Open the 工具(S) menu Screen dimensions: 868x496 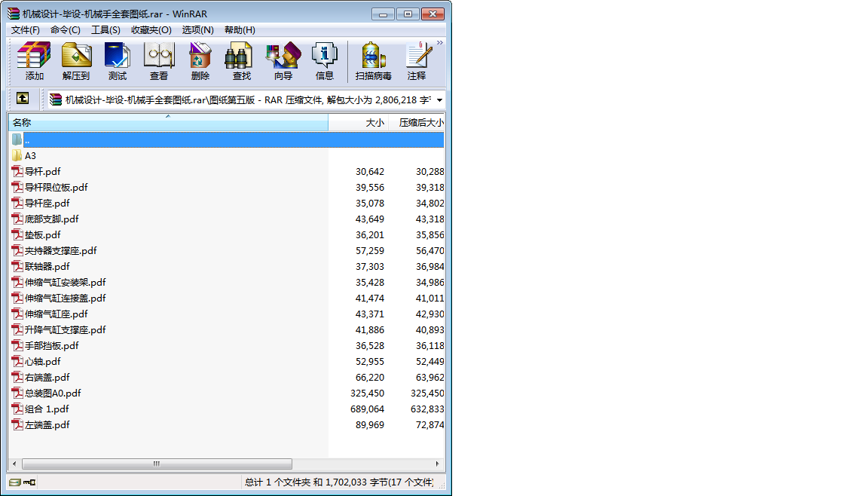click(105, 30)
